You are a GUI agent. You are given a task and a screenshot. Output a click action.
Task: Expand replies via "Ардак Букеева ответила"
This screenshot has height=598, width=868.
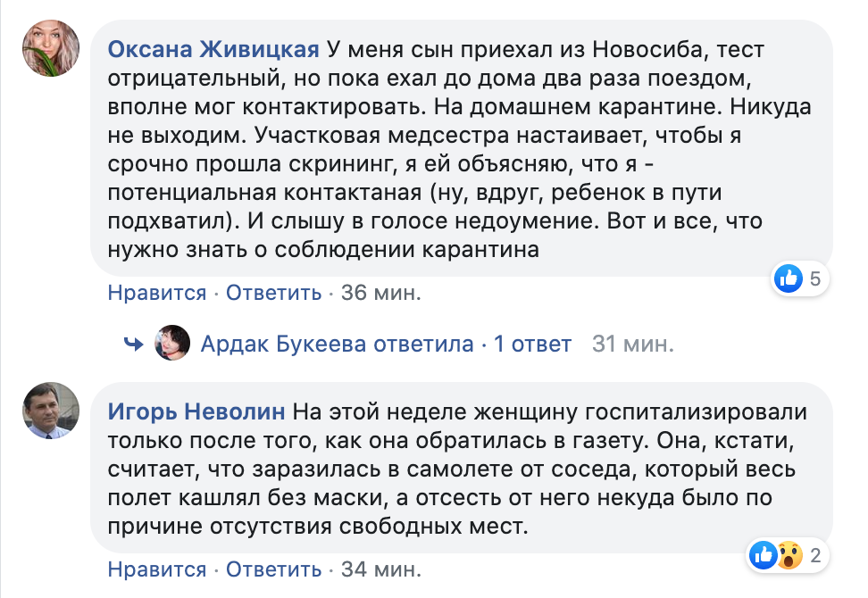(x=337, y=344)
